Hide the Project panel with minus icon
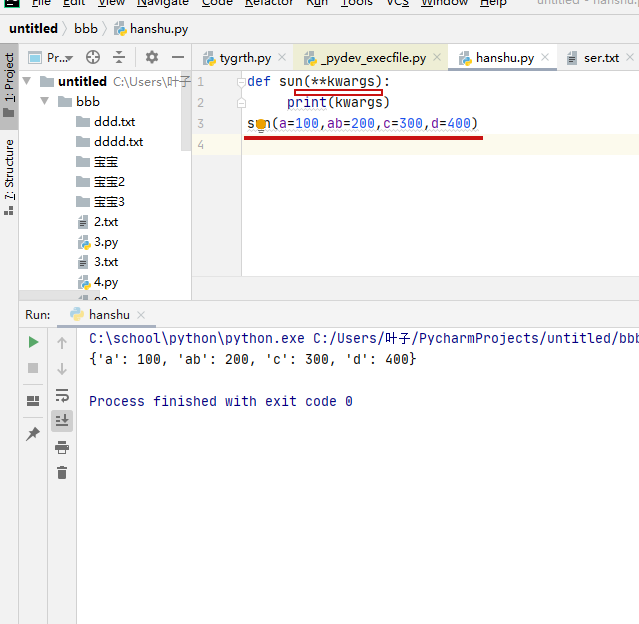The image size is (639, 624). (178, 57)
